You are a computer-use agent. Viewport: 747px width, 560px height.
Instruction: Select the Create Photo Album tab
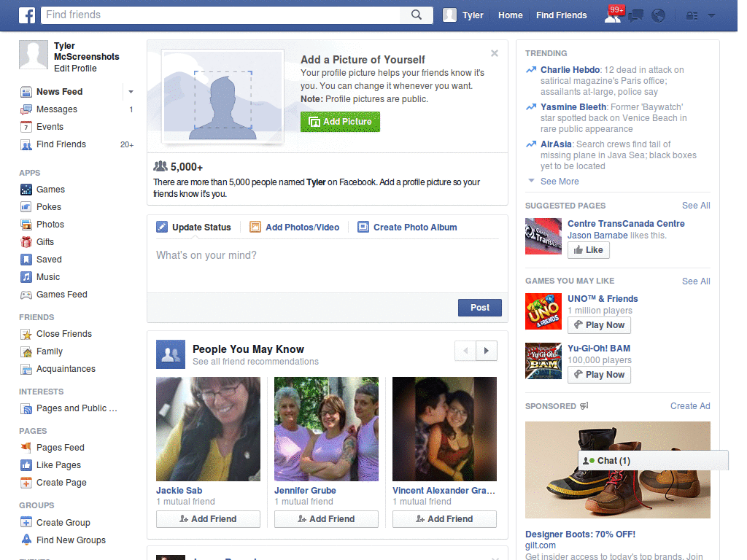(x=407, y=227)
